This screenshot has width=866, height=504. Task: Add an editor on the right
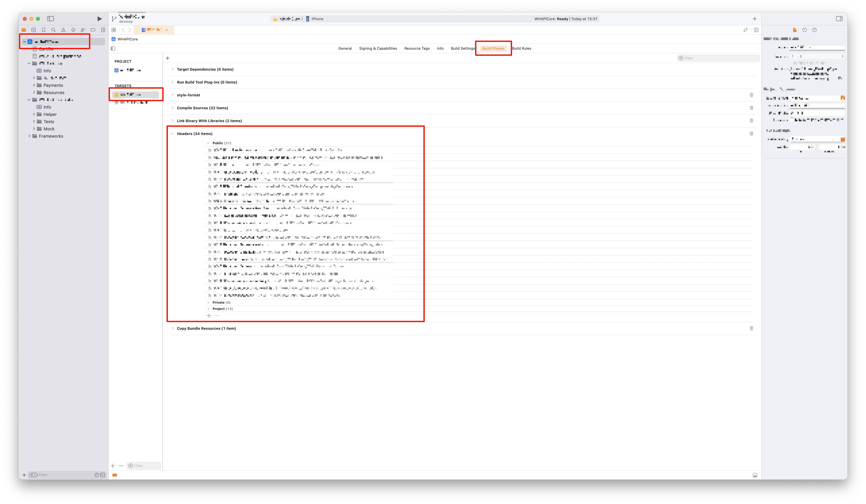click(756, 30)
